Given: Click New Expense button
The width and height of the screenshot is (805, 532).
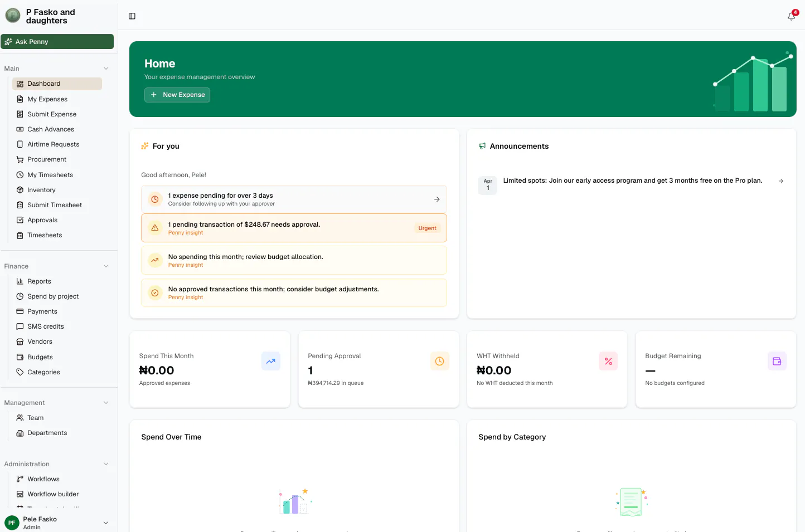Looking at the screenshot, I should [177, 95].
